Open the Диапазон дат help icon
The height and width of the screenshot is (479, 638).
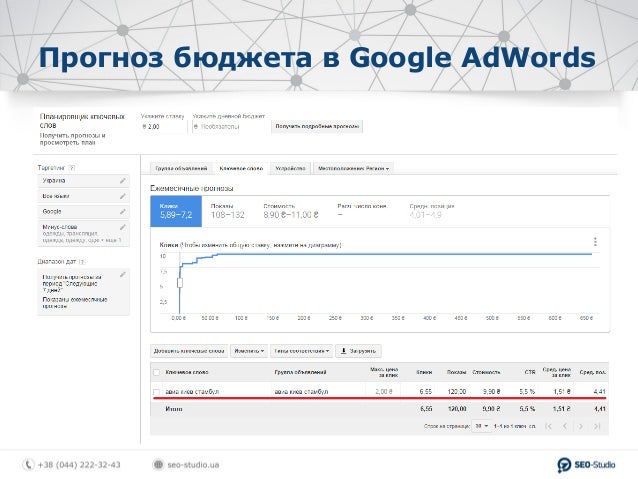[x=81, y=262]
